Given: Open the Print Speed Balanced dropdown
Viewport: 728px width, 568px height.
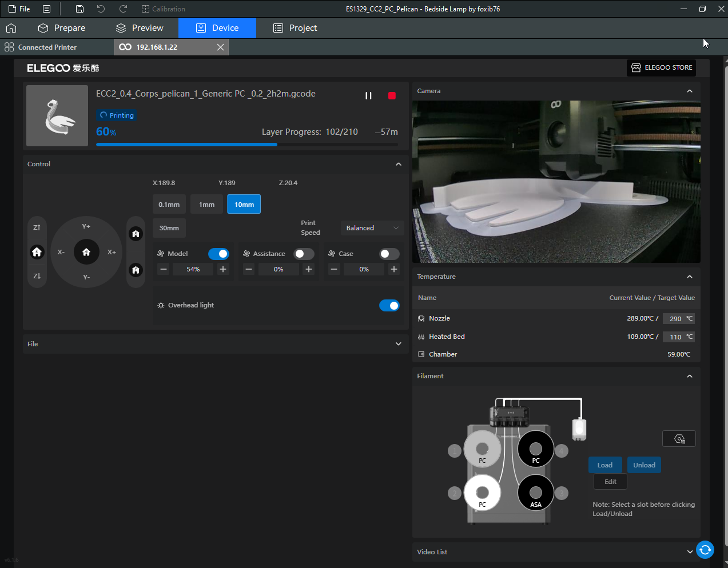Looking at the screenshot, I should pos(372,228).
